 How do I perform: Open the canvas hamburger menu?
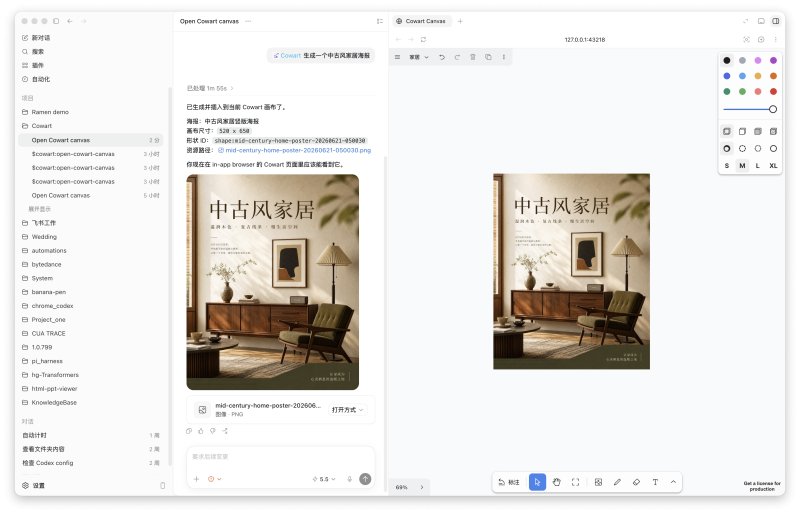point(397,57)
